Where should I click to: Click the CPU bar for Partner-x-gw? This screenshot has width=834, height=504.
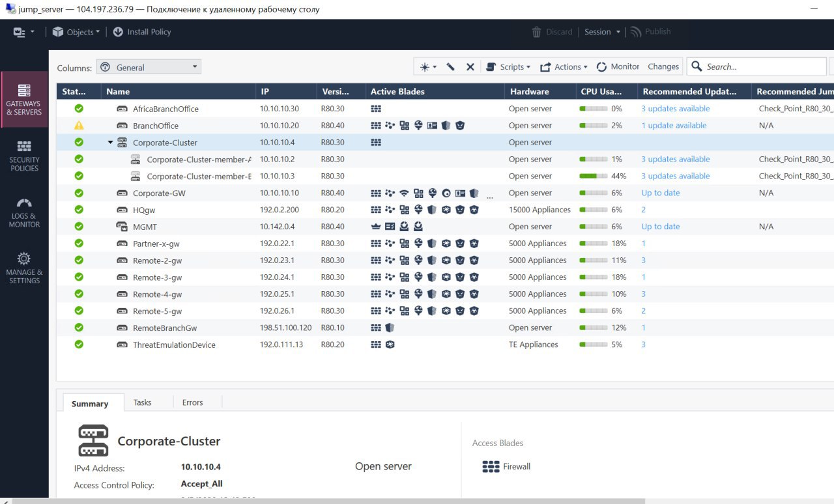594,244
